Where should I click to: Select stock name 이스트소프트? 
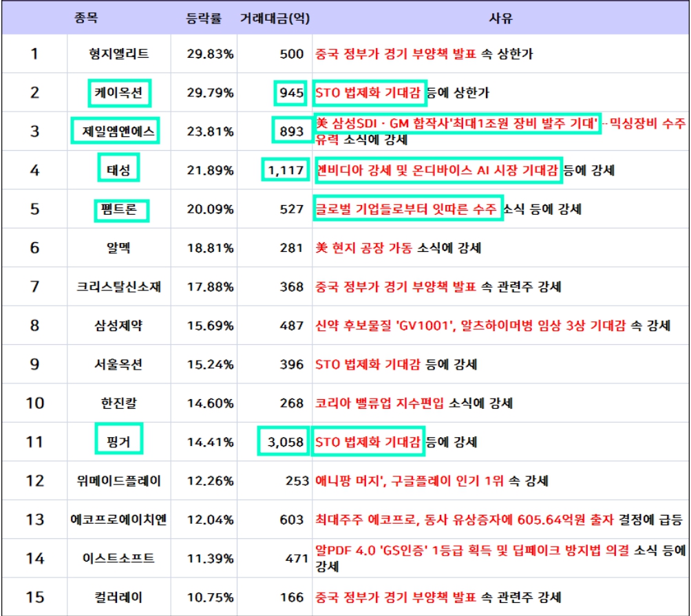[x=119, y=558]
